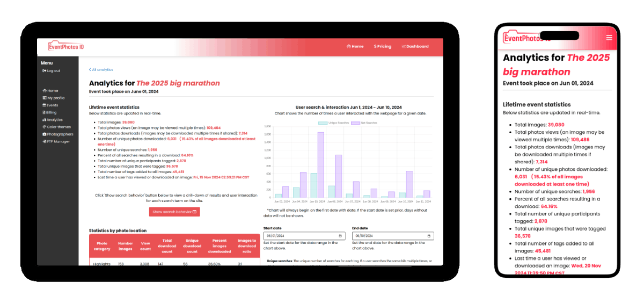
Task: Click the EventPhotos ID logo on the tablet
Action: pos(66,46)
